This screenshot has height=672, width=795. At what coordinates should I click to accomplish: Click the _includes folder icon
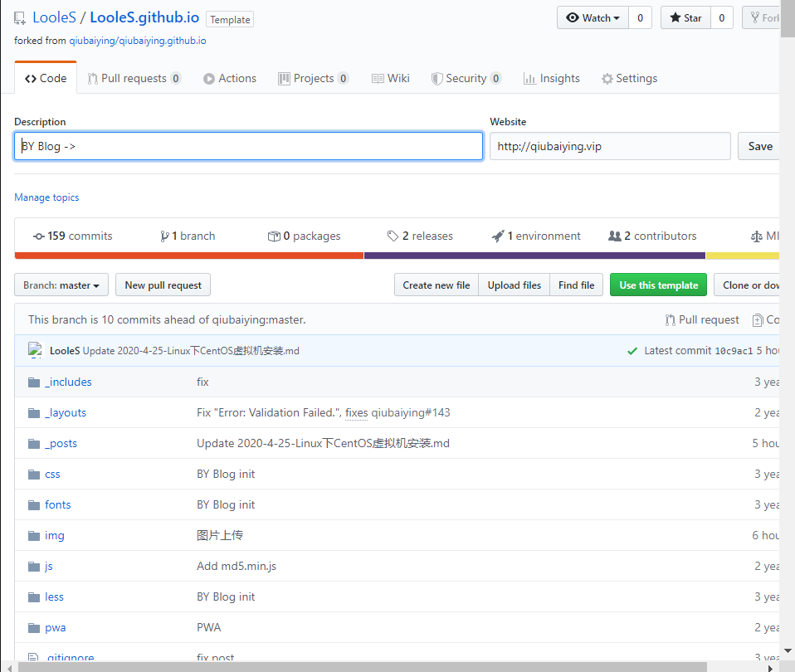point(34,382)
